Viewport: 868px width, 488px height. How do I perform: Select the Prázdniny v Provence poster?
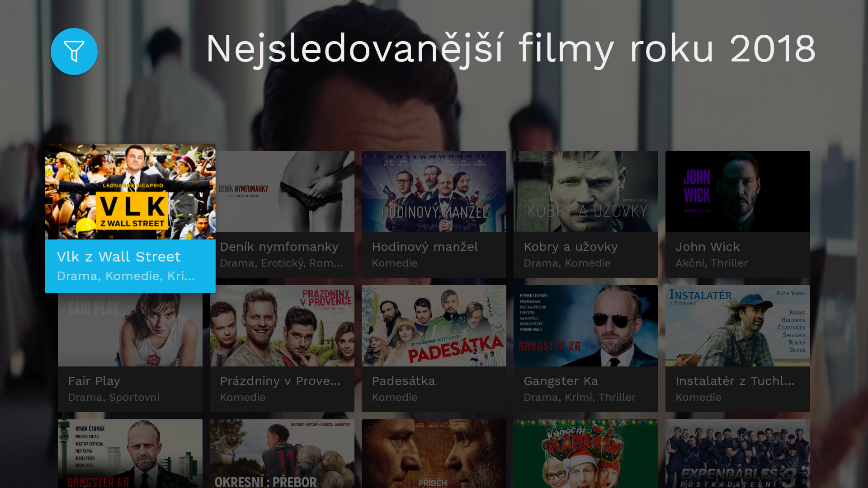(282, 326)
